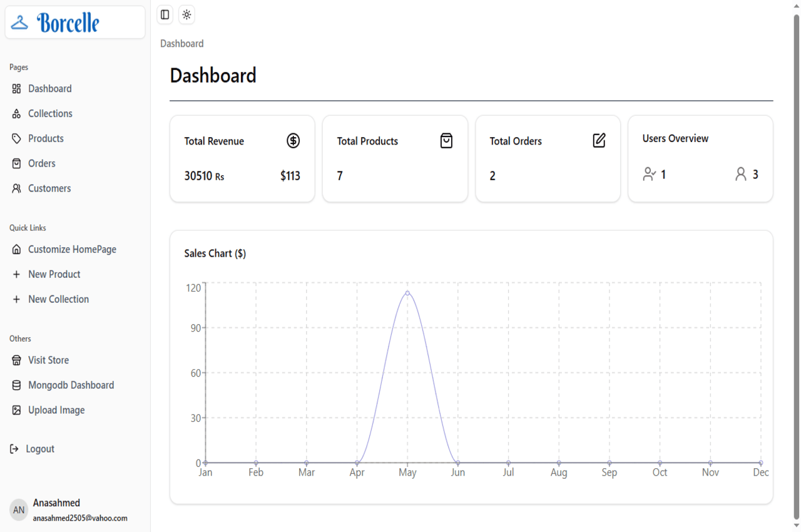Select the Dashboard grid icon in sidebar

pyautogui.click(x=16, y=88)
